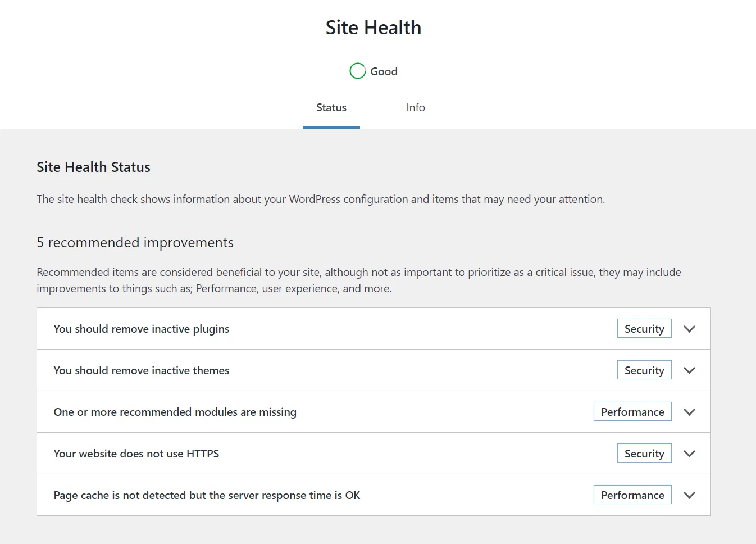Expand the page cache chevron arrow
Image resolution: width=756 pixels, height=544 pixels.
(689, 495)
